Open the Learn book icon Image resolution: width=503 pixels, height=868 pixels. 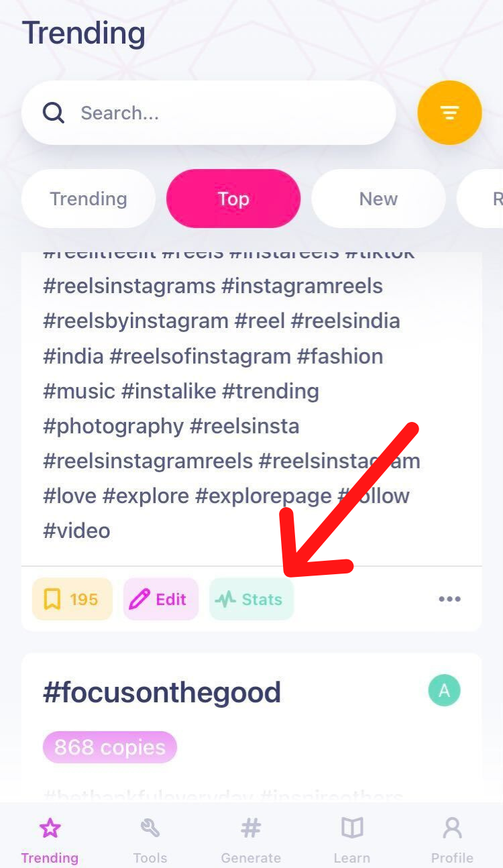coord(351,828)
